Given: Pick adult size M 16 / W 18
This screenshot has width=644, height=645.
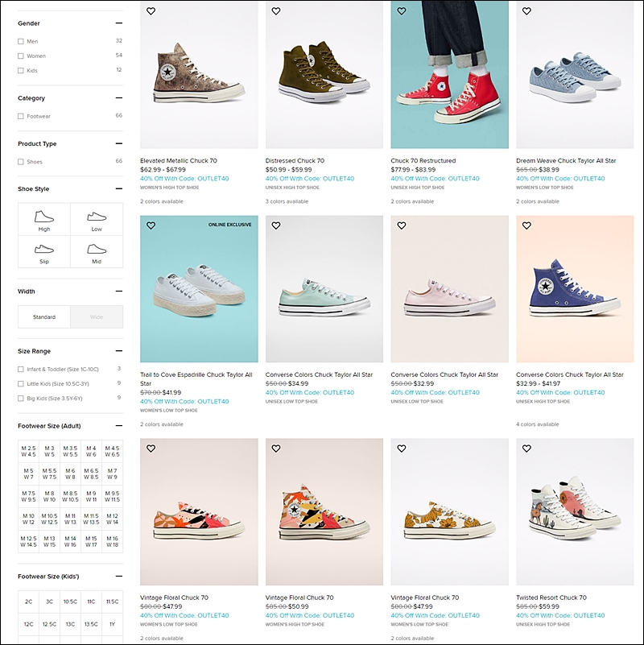Looking at the screenshot, I should point(112,542).
